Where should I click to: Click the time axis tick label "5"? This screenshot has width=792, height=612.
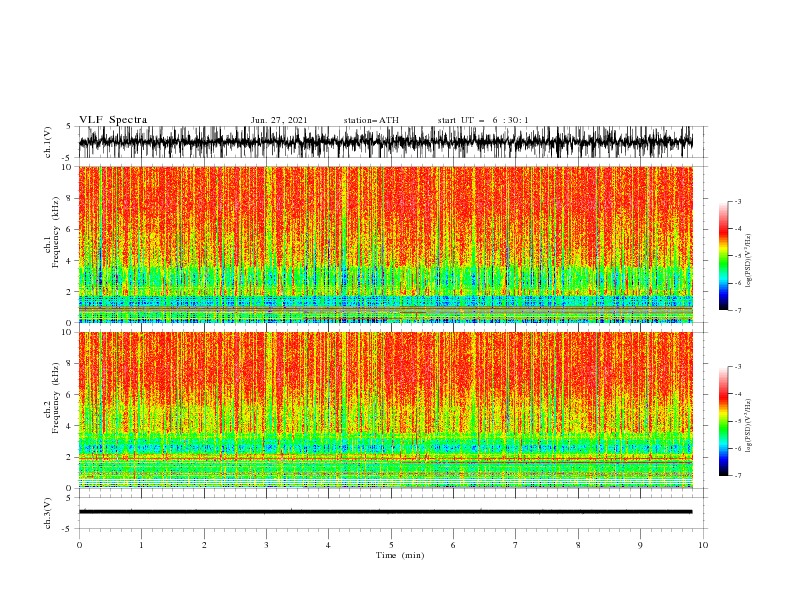pos(391,545)
